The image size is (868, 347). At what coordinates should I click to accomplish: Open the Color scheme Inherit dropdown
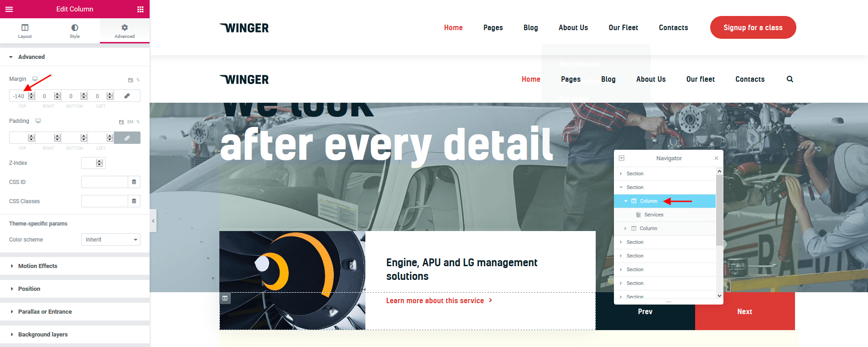pos(111,240)
